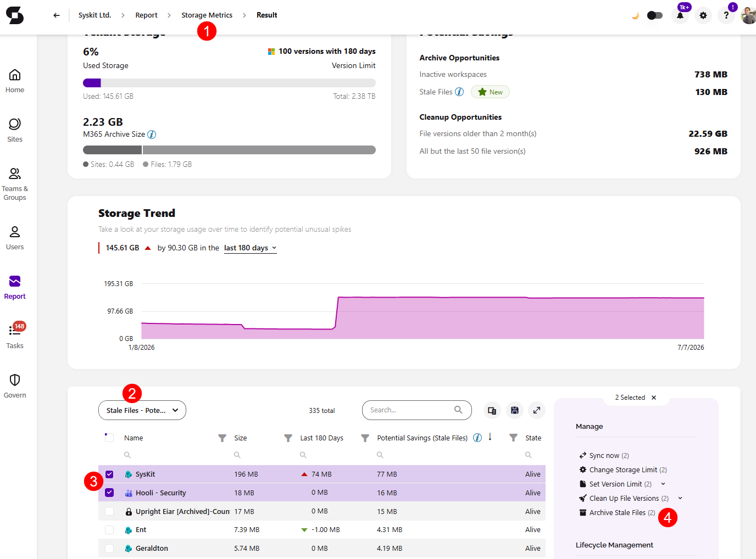This screenshot has height=559, width=756.
Task: Click the save view floppy disk icon
Action: pyautogui.click(x=515, y=410)
